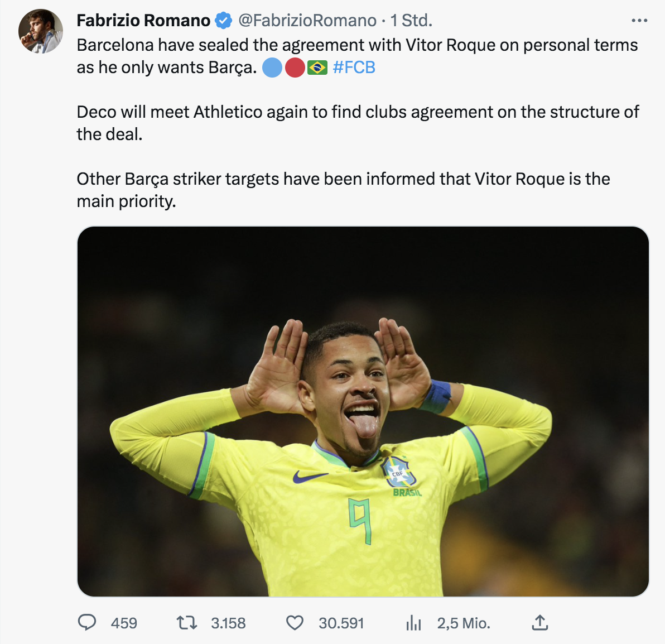This screenshot has width=665, height=644.
Task: Click the 2,5 Mio. views count
Action: tap(464, 623)
